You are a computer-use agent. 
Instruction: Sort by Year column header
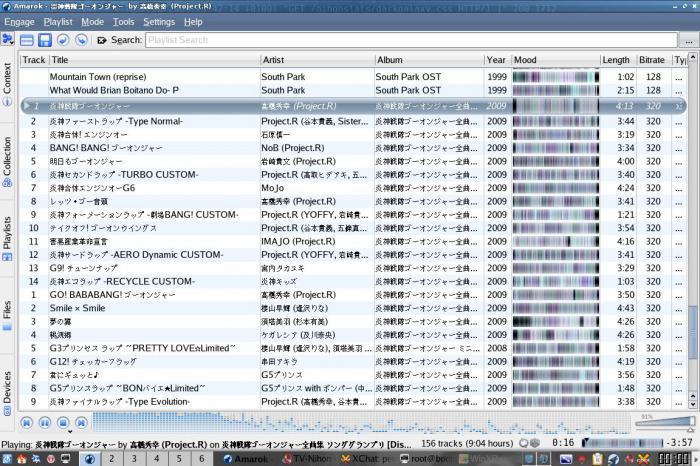point(497,60)
